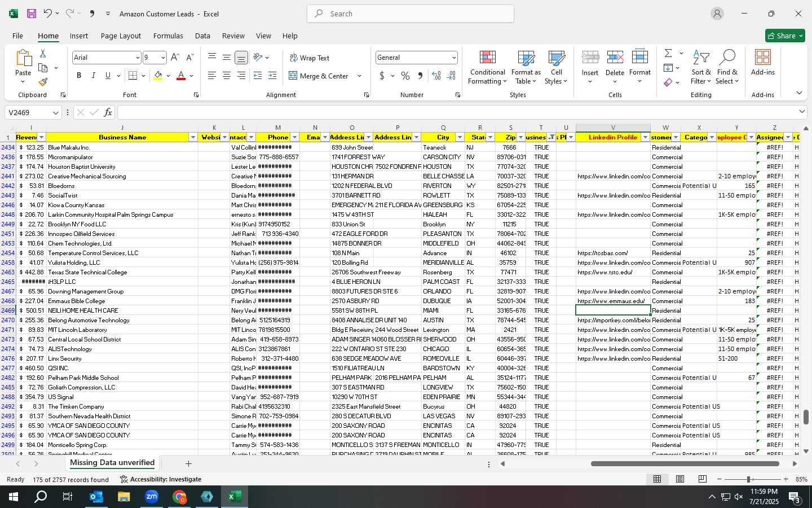The height and width of the screenshot is (508, 812).
Task: Click the AutoSum sigma icon
Action: coord(668,53)
